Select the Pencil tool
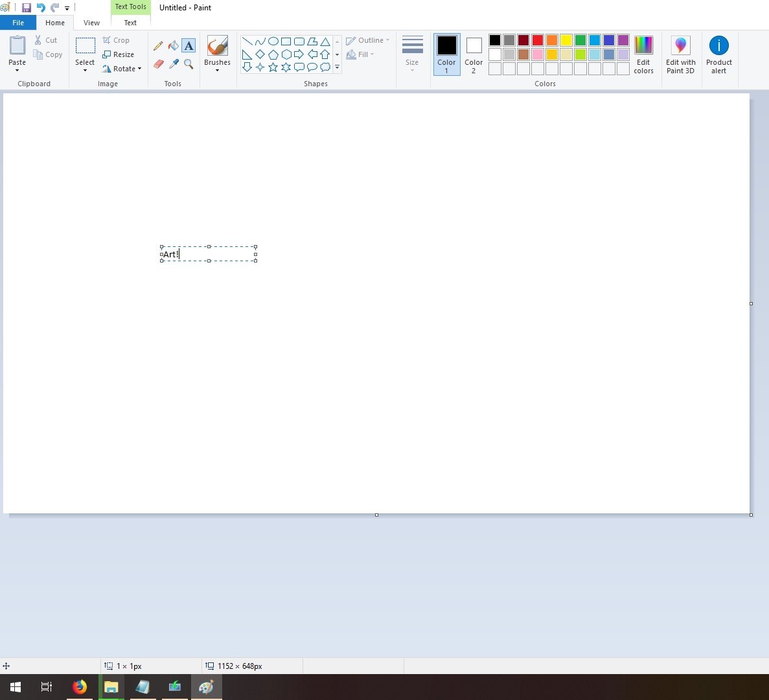Image resolution: width=769 pixels, height=700 pixels. click(158, 46)
